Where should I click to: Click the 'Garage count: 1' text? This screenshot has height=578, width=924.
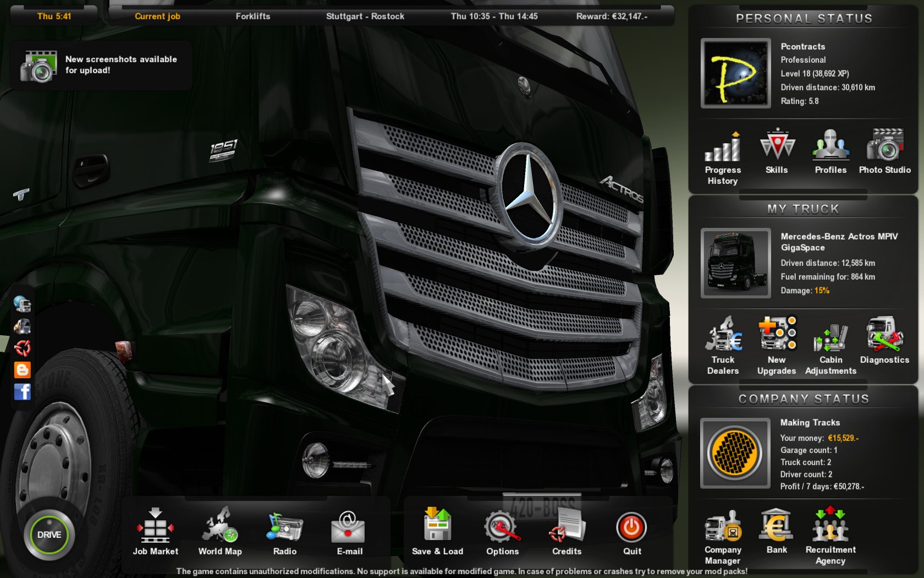809,450
